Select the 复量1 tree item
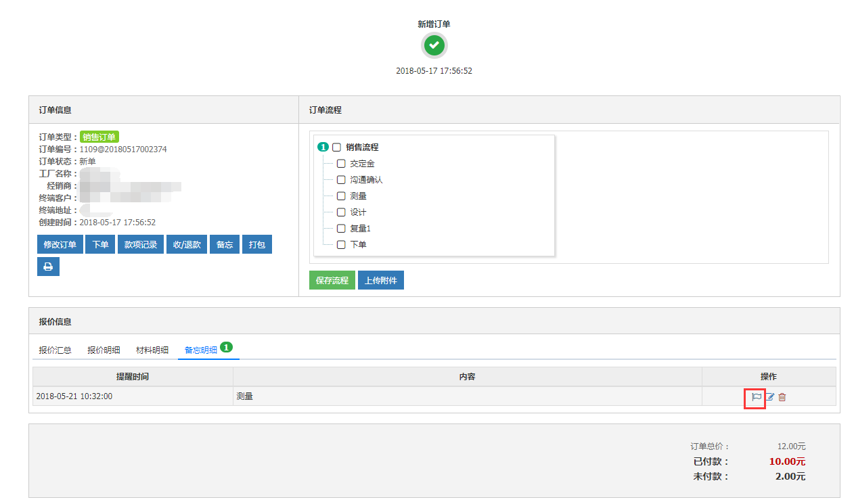This screenshot has height=504, width=854. pyautogui.click(x=360, y=228)
